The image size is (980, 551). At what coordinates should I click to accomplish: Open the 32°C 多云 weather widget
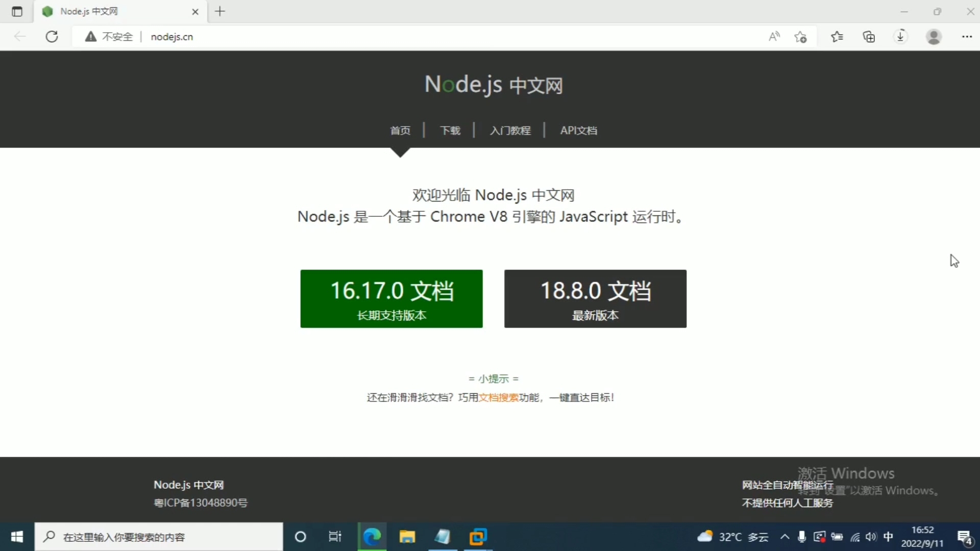(x=733, y=537)
